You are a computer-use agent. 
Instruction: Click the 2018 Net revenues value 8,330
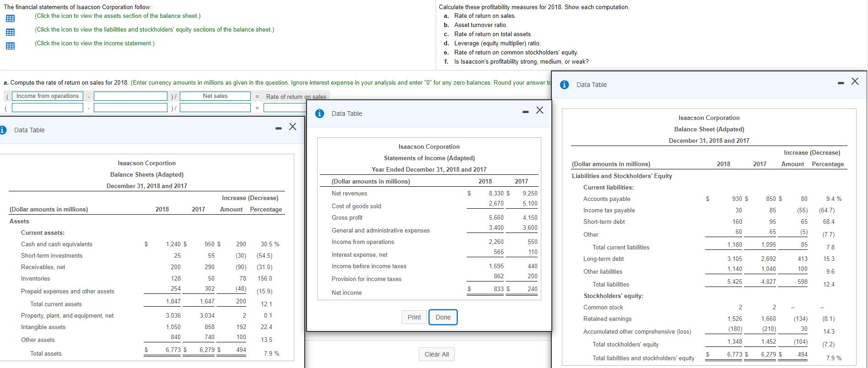(496, 194)
